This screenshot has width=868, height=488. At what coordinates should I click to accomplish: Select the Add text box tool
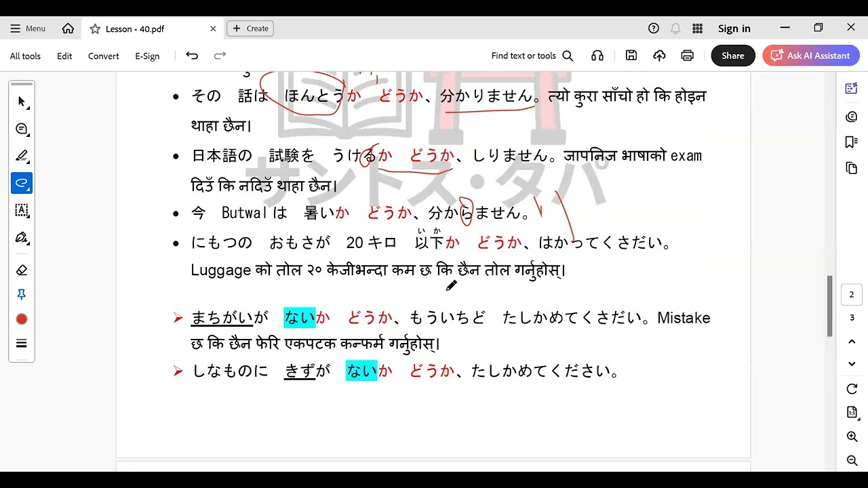tap(22, 210)
